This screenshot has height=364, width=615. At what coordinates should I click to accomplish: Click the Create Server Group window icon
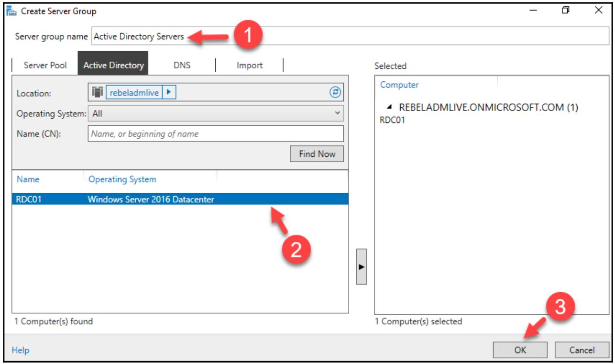pos(10,11)
